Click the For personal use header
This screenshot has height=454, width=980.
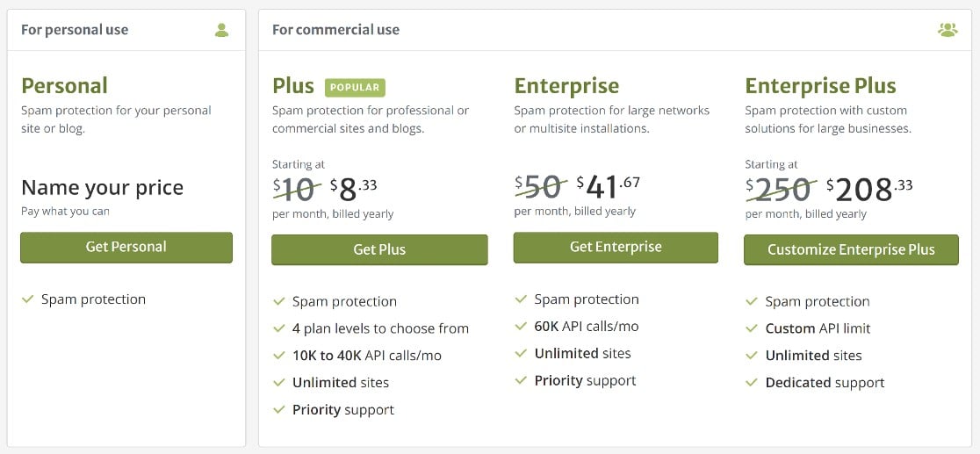[x=75, y=30]
